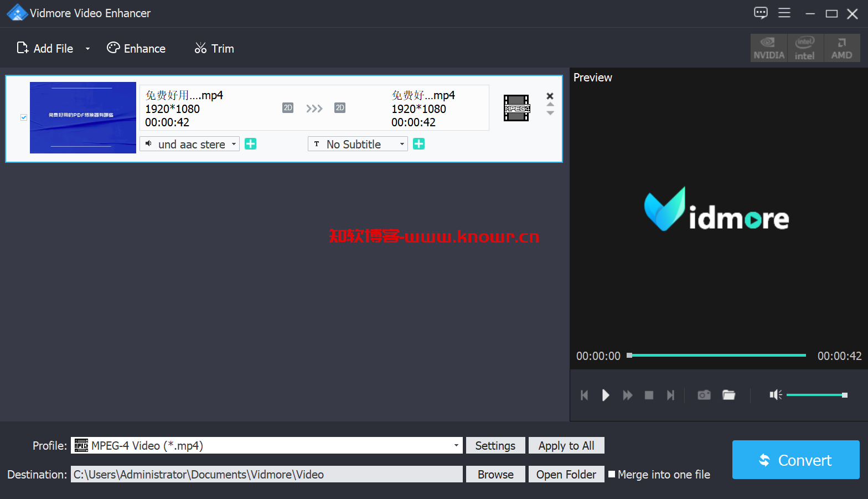Expand the Add File dropdown arrow
868x499 pixels.
click(x=87, y=49)
